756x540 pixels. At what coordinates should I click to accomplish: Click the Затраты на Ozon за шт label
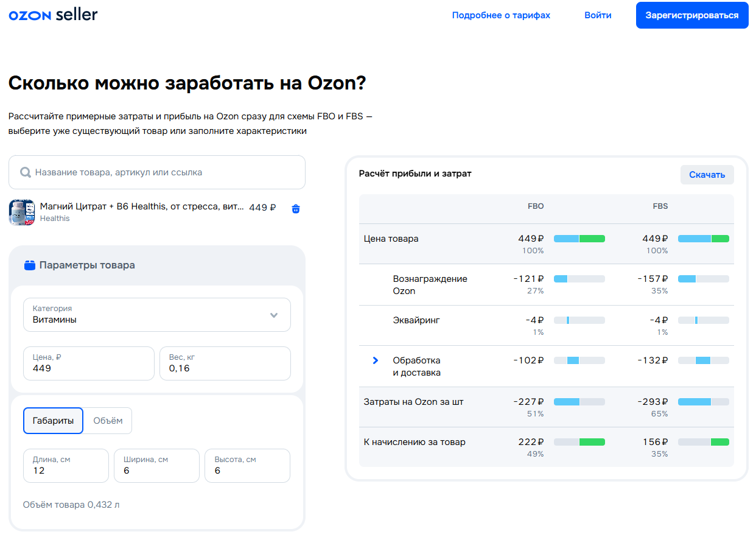pos(413,402)
